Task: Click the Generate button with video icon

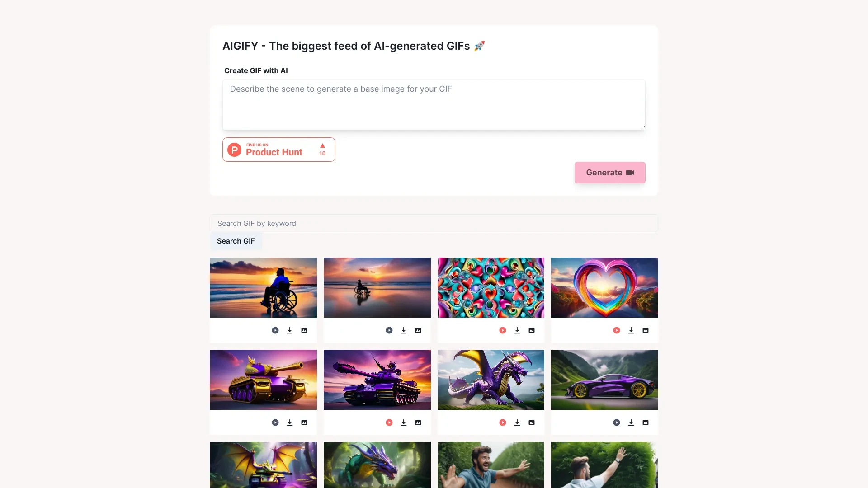Action: tap(610, 172)
